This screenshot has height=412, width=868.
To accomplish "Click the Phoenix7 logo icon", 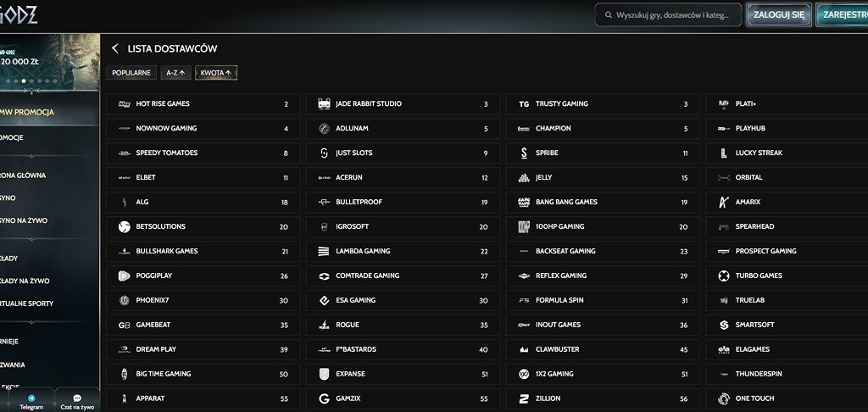I will tap(124, 300).
